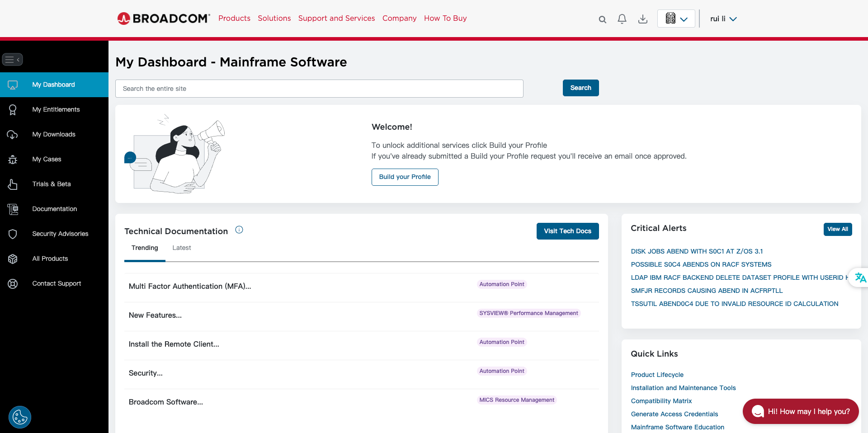Click the translate floating icon
This screenshot has height=433, width=868.
point(859,277)
